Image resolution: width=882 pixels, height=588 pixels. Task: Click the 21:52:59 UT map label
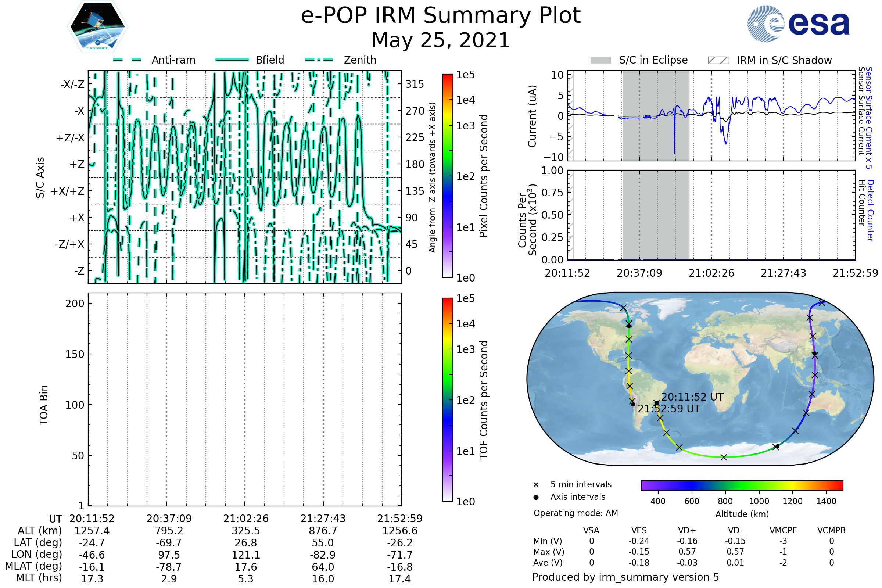(x=669, y=409)
